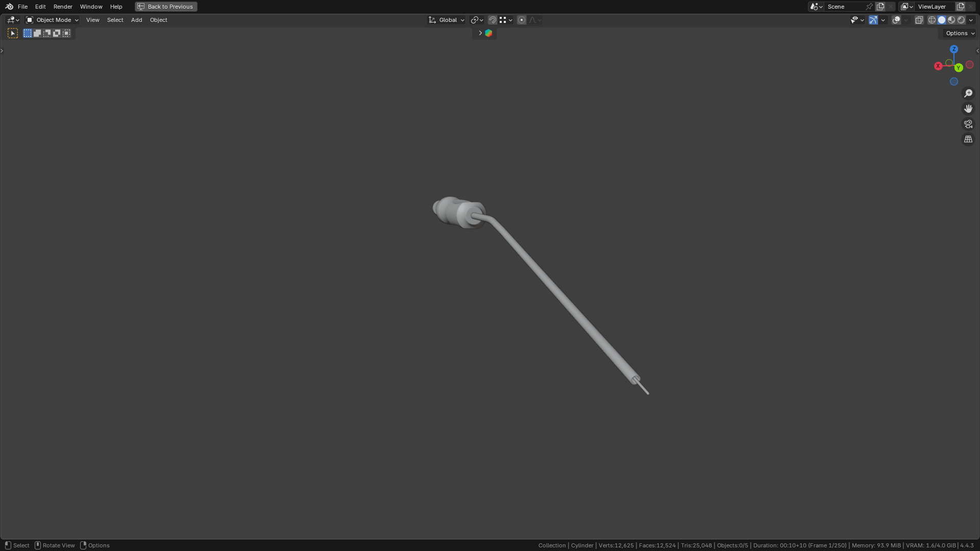Open object visibility and selectability dropdown
Image resolution: width=980 pixels, height=551 pixels.
coord(857,20)
